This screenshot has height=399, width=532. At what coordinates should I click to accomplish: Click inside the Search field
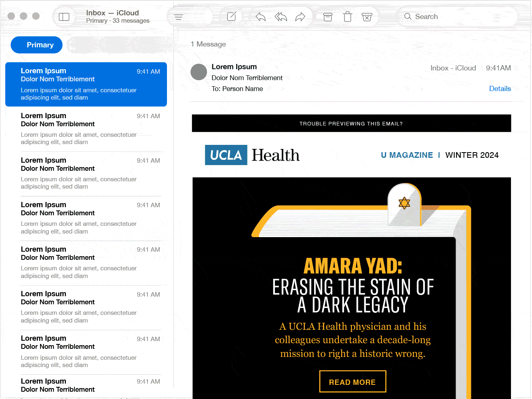click(445, 17)
